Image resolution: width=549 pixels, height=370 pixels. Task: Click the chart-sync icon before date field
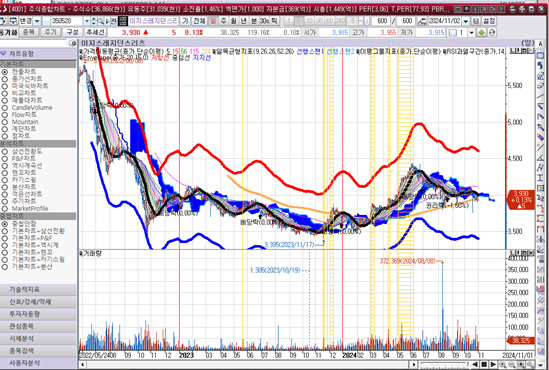pos(422,21)
